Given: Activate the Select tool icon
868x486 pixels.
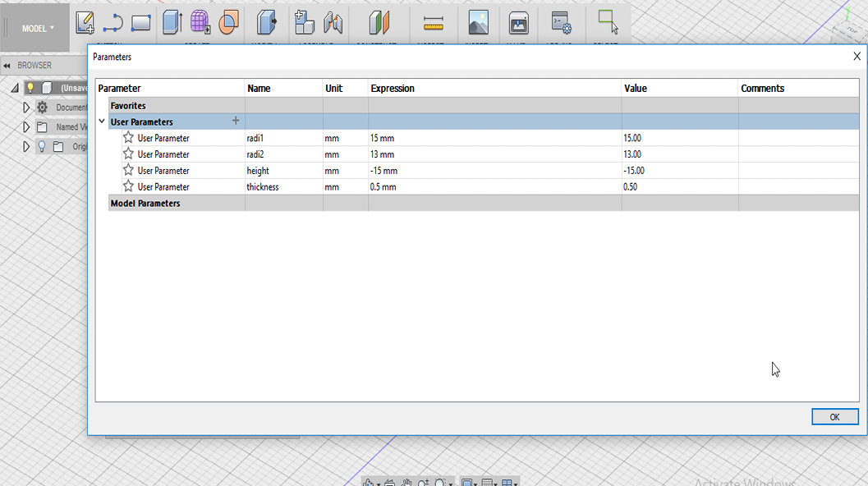Looking at the screenshot, I should tap(608, 22).
